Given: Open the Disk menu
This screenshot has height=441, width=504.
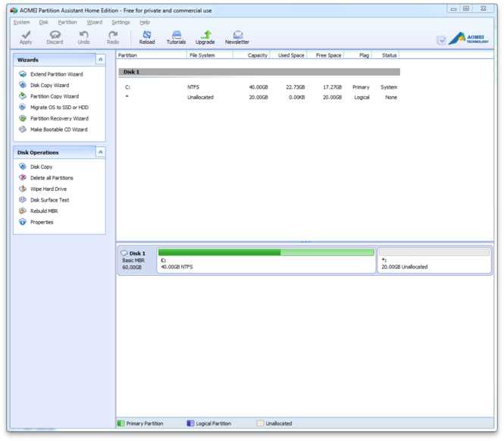Looking at the screenshot, I should [44, 22].
